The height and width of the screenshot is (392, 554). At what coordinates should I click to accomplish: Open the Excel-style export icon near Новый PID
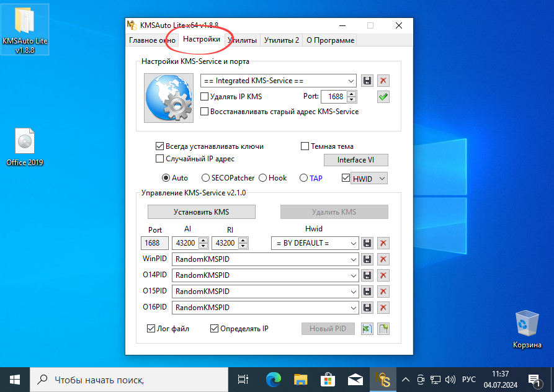(367, 328)
